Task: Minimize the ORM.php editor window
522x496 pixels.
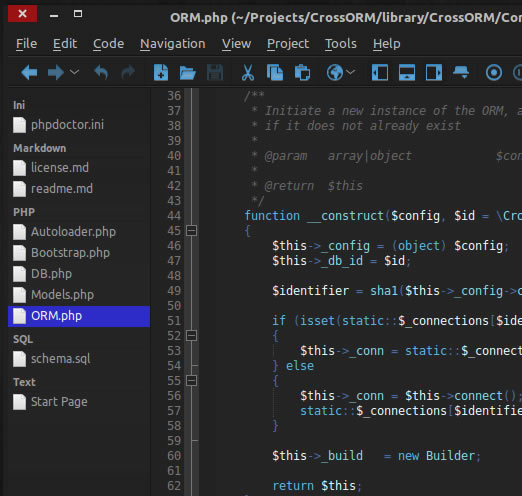Action: point(54,15)
